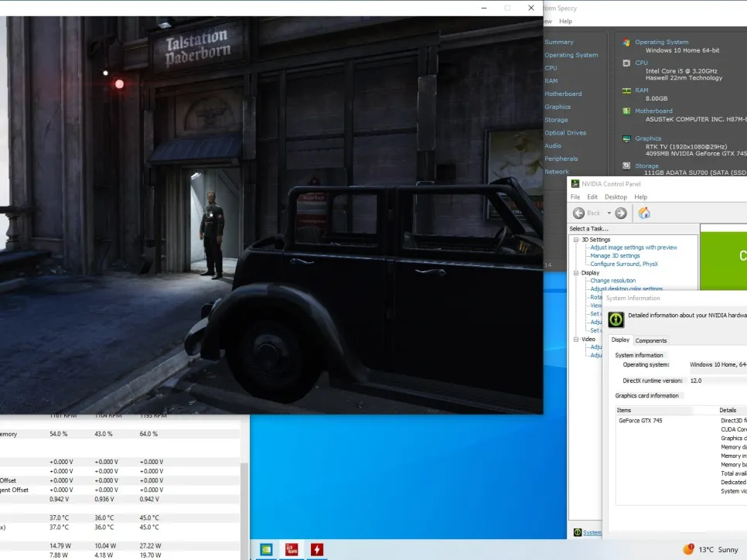This screenshot has height=560, width=747.
Task: Click the RAM heading in Speccy summary
Action: click(642, 90)
